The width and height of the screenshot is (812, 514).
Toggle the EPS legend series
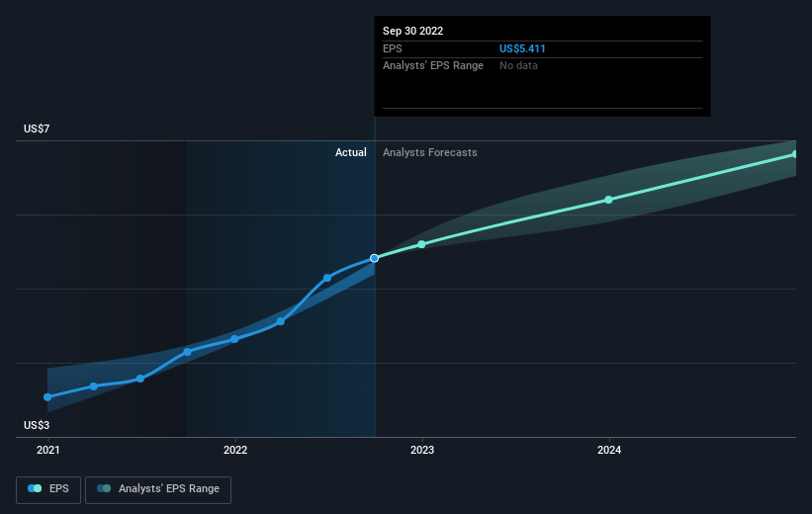click(48, 489)
